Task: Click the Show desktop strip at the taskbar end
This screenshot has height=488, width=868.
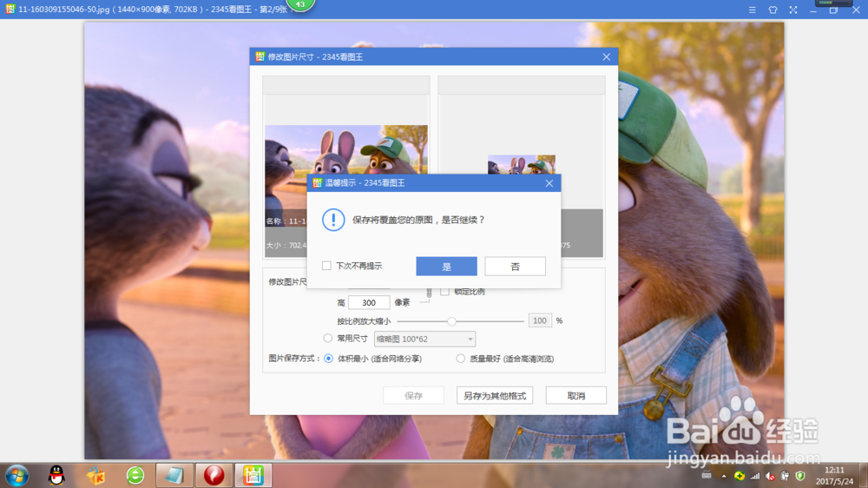Action: 864,476
